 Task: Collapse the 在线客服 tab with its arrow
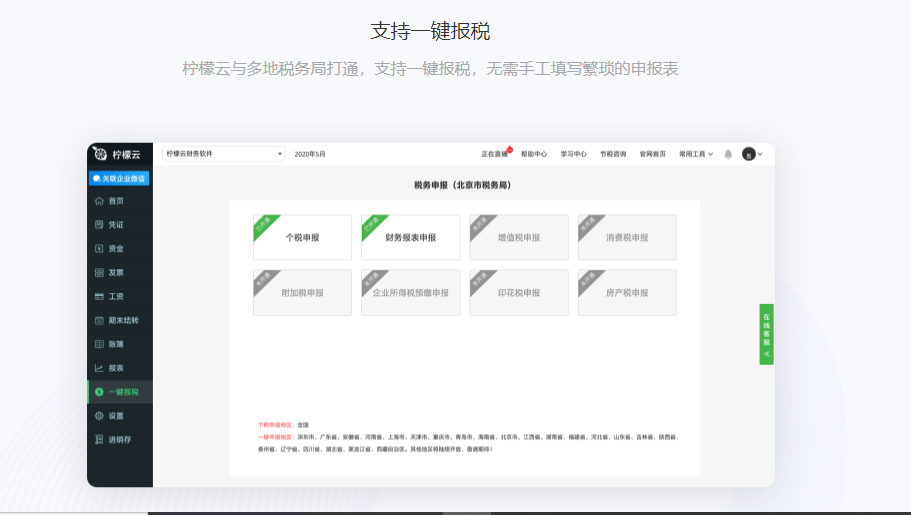(766, 354)
